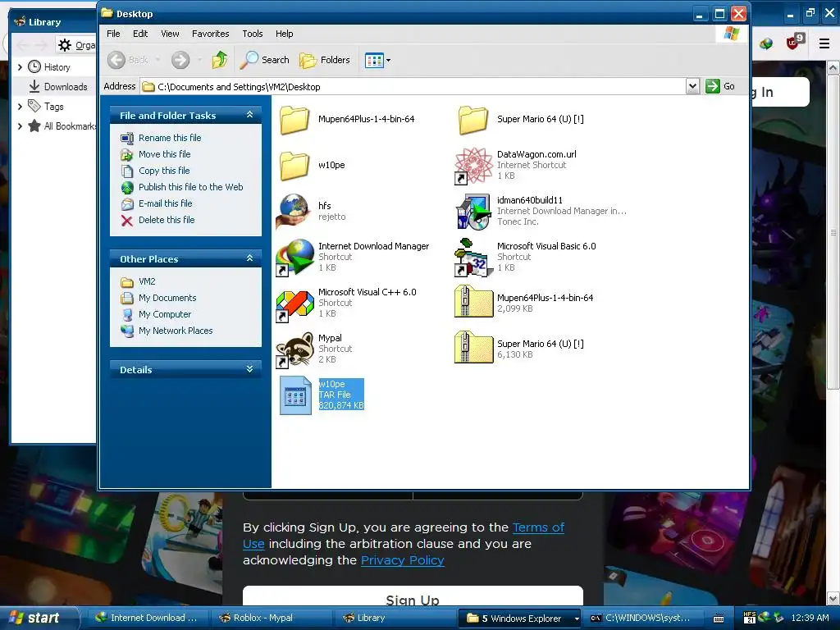Go to VM2 in Other Places
840x630 pixels.
(147, 282)
